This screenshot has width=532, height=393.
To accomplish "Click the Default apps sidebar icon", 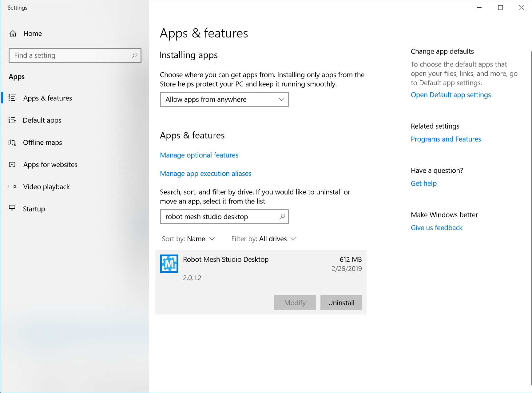I will coord(12,120).
